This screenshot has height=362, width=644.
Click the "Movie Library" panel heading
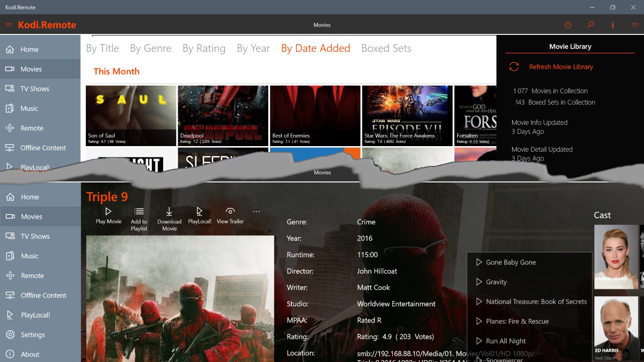(x=570, y=47)
